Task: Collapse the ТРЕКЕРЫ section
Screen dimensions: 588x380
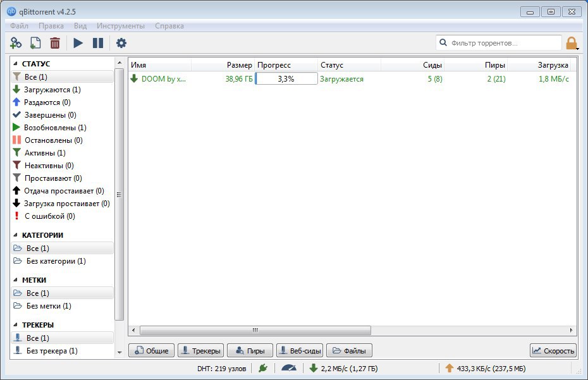Action: pyautogui.click(x=15, y=325)
